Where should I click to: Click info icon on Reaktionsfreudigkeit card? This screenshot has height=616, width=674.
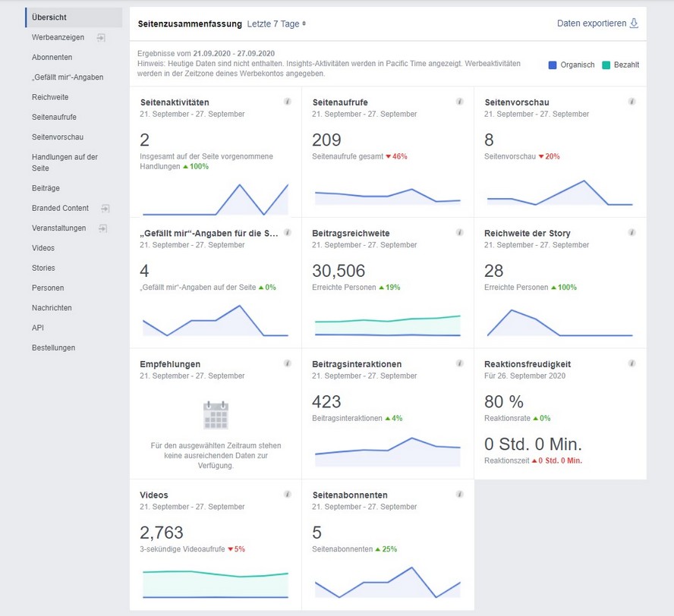click(631, 363)
